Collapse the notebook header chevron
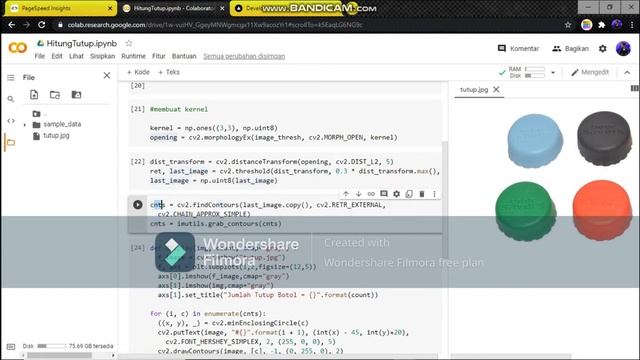Screen dimensions: 640x360 point(627,73)
